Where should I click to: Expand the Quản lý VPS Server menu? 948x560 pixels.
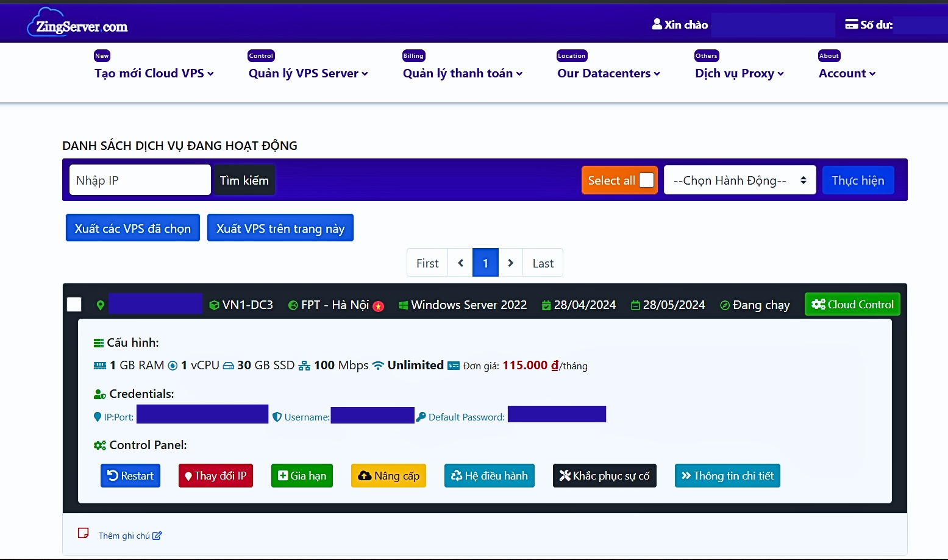(x=308, y=73)
